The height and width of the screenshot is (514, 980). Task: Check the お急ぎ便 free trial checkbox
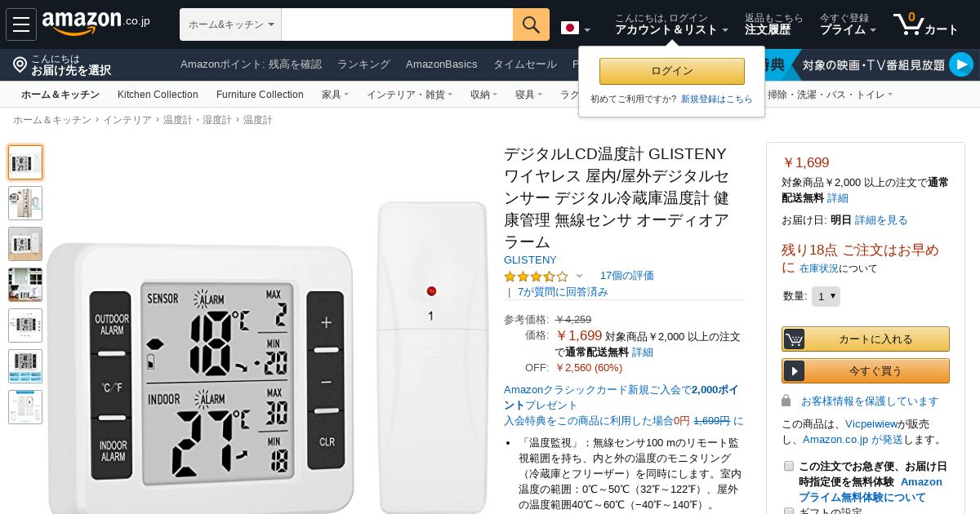pyautogui.click(x=789, y=466)
